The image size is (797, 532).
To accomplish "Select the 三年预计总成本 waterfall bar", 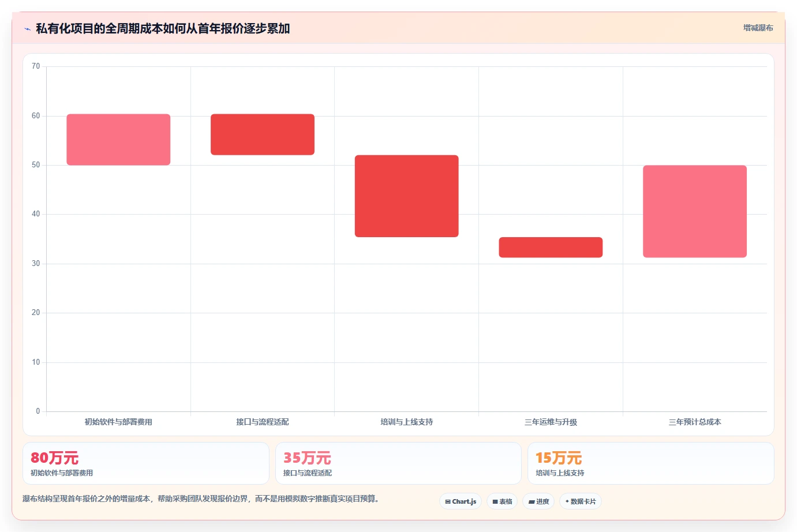I will click(x=695, y=211).
